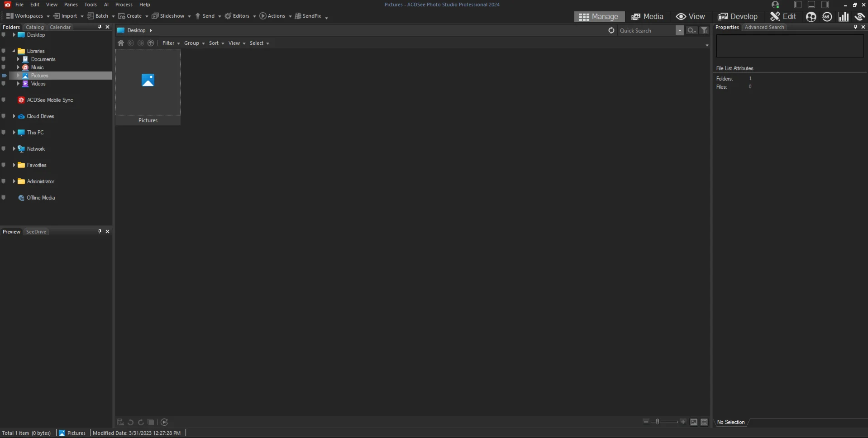The image size is (868, 438).
Task: Click the filter funnel icon near search
Action: pos(704,30)
